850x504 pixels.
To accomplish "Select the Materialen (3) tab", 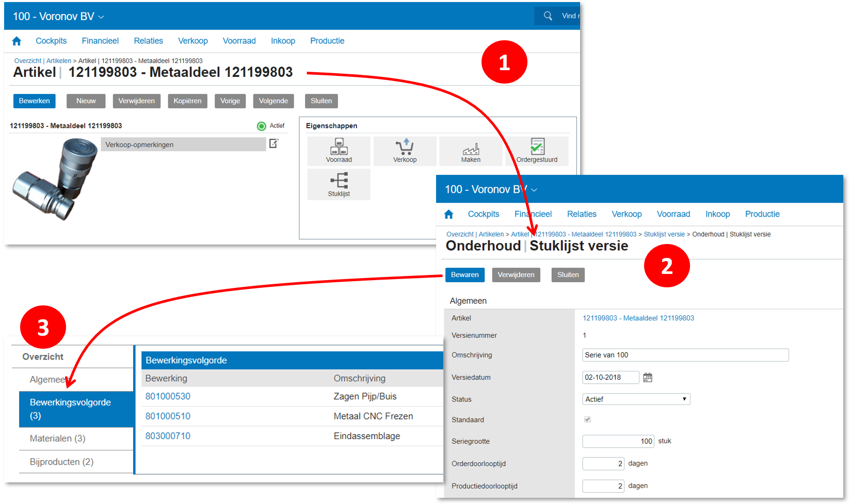I will click(x=58, y=438).
